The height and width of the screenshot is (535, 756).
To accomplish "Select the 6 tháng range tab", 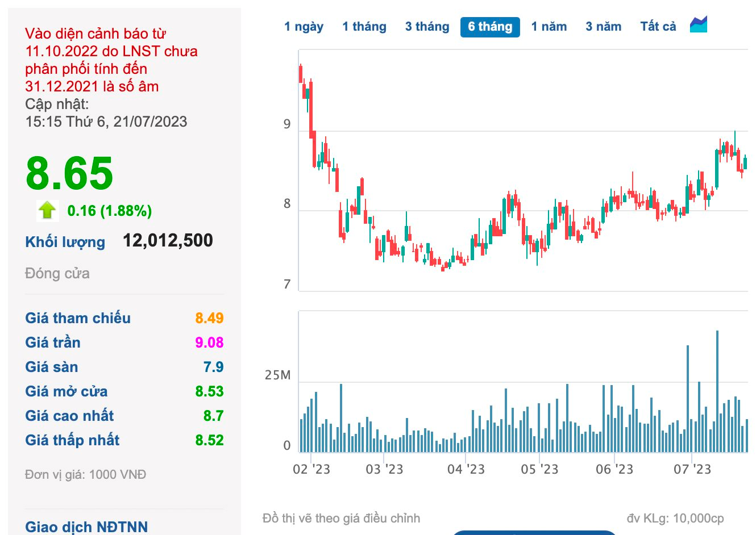I will coord(490,27).
